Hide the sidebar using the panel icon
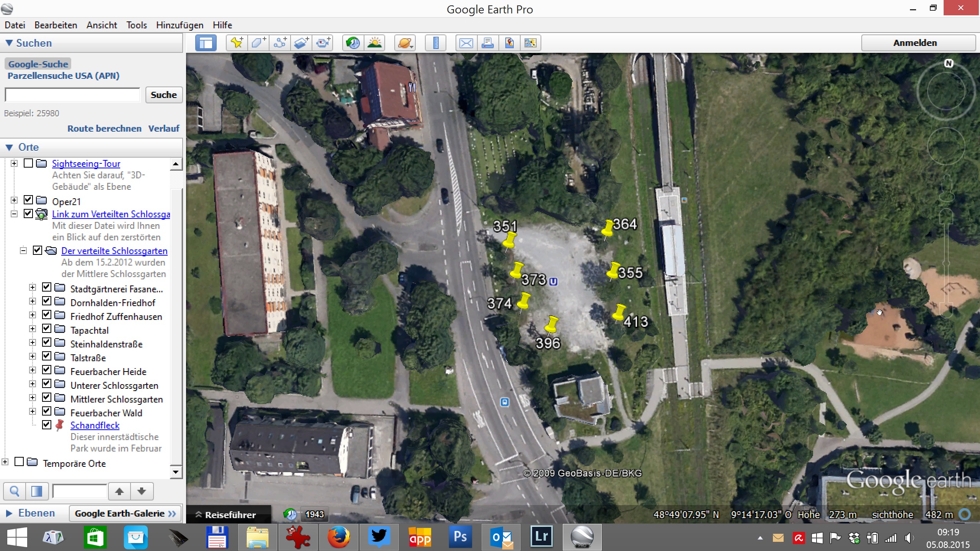 pyautogui.click(x=206, y=43)
